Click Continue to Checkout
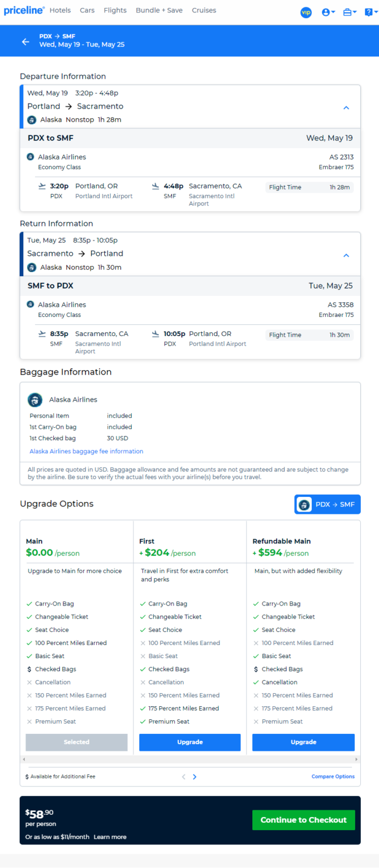This screenshot has width=379, height=868. click(304, 820)
